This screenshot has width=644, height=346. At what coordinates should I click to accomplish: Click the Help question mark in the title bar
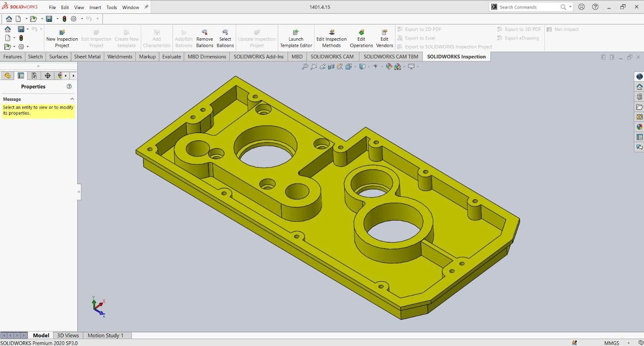[x=595, y=7]
